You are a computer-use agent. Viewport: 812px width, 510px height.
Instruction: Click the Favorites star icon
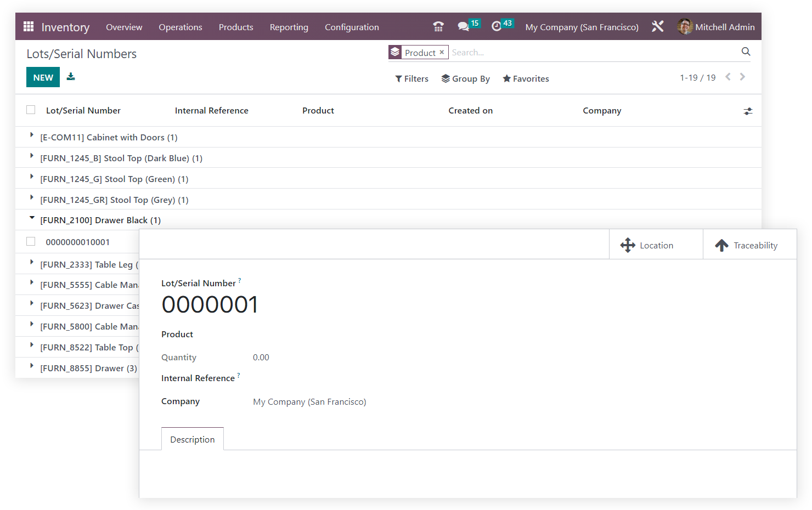click(x=506, y=78)
